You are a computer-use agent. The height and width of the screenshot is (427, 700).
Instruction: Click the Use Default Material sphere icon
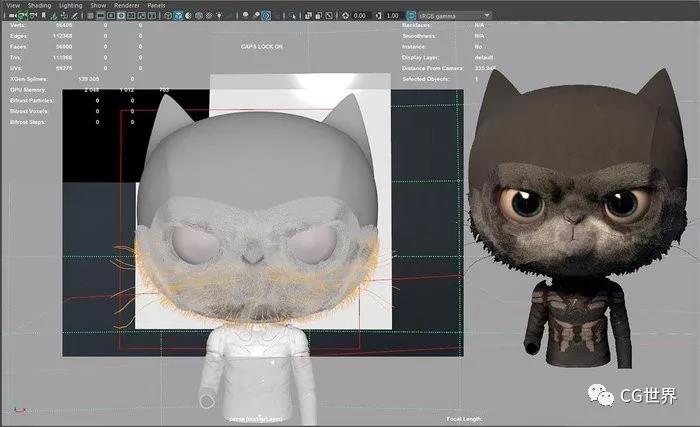(188, 16)
